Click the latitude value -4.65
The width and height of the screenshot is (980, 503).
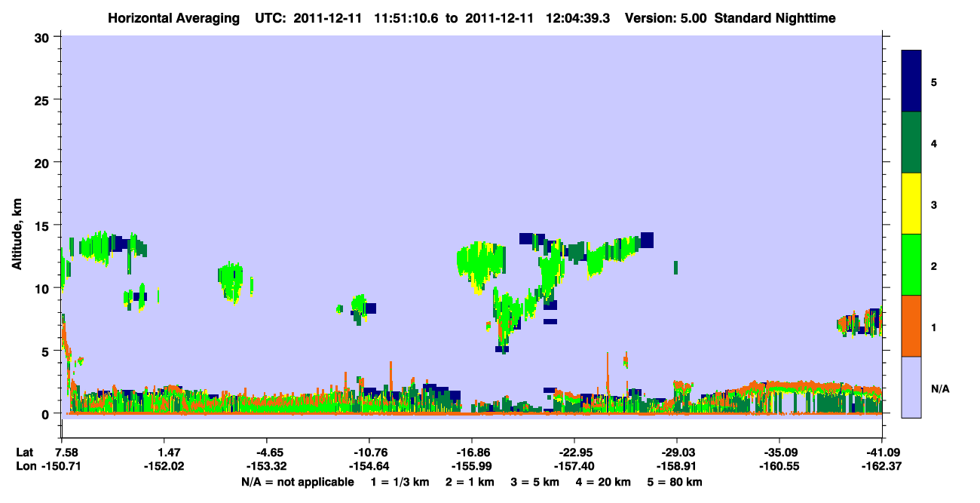coord(268,452)
